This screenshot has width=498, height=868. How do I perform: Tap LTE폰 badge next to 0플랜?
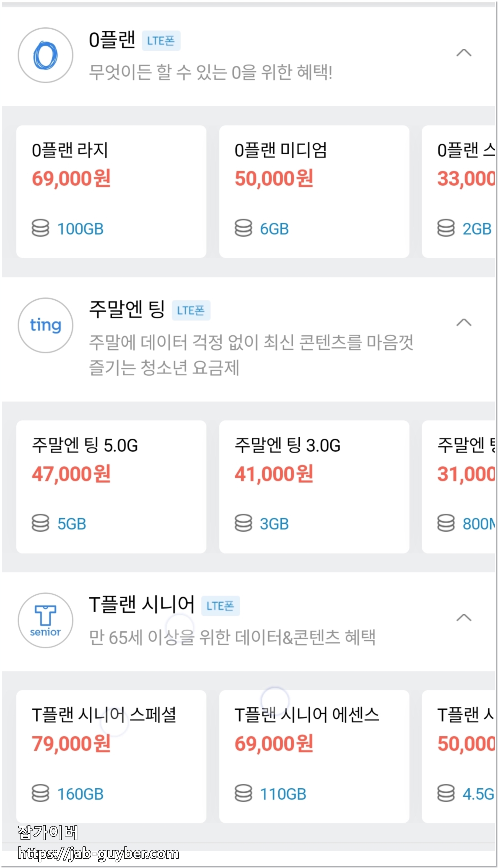coord(161,41)
